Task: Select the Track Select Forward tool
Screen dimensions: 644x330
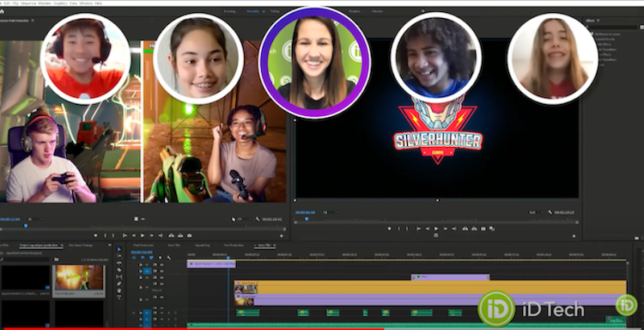Action: 119,255
